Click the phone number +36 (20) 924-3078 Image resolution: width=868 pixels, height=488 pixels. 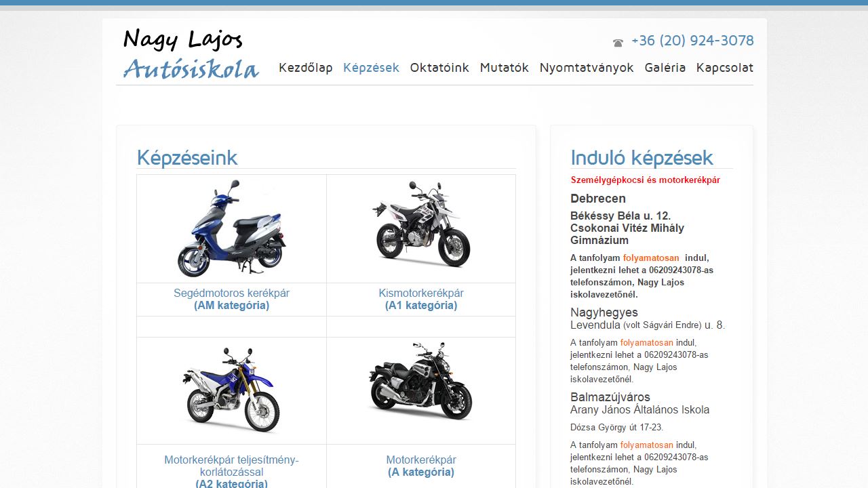pos(692,41)
